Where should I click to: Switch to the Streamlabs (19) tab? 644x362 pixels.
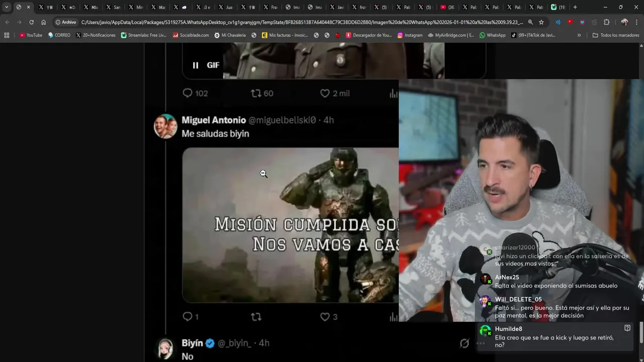tap(558, 7)
